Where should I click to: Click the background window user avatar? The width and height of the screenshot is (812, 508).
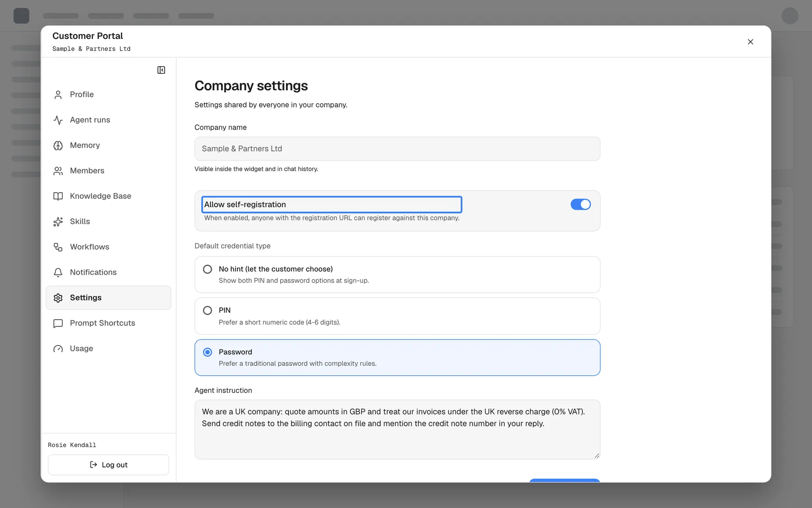click(x=790, y=16)
